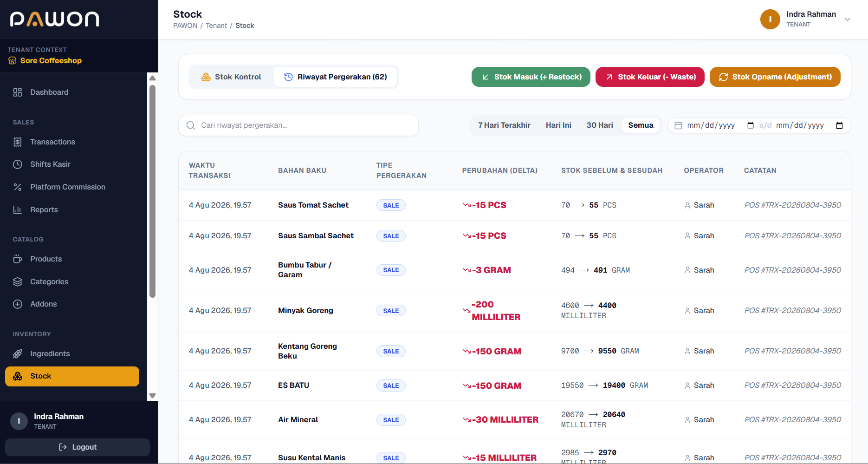Image resolution: width=868 pixels, height=464 pixels.
Task: Filter by 30 Hari
Action: [600, 125]
